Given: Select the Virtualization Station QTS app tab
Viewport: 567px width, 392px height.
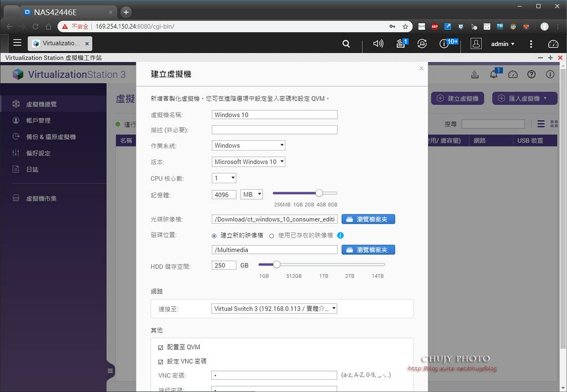Looking at the screenshot, I should (60, 43).
